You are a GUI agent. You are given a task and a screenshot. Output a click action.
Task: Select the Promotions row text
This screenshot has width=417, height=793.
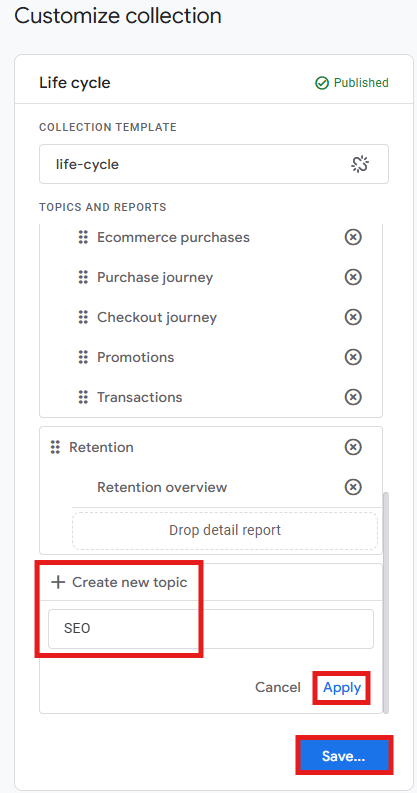pos(135,357)
